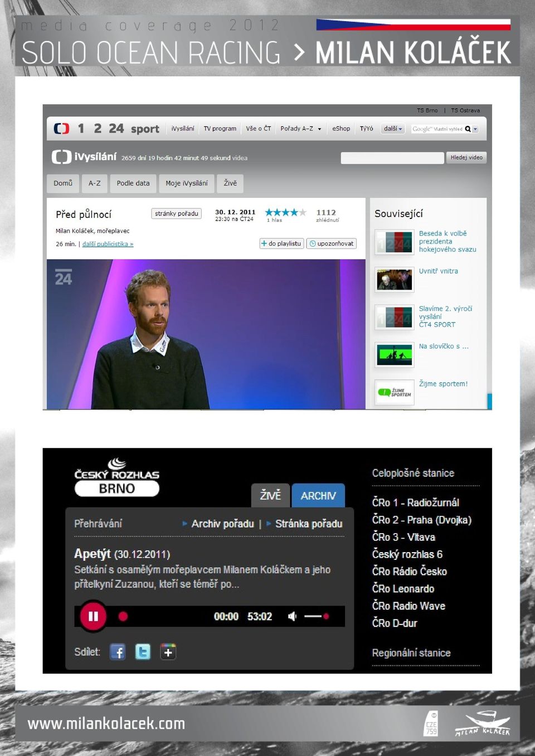Click the upozorňovat button

pyautogui.click(x=332, y=243)
